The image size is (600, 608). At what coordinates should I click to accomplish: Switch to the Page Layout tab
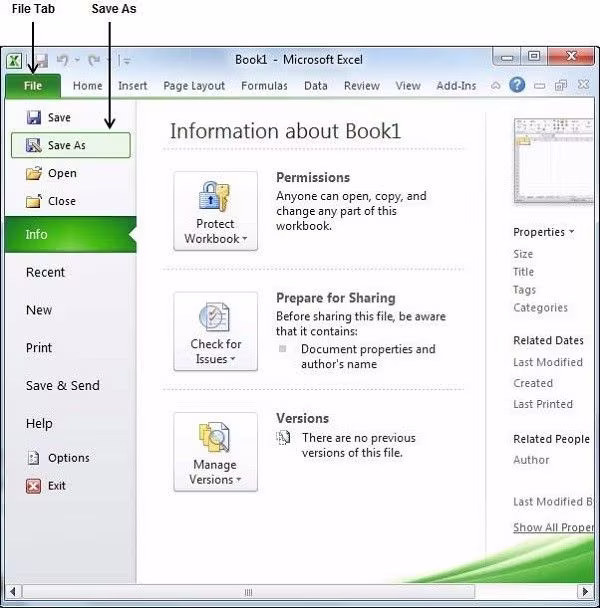click(194, 86)
